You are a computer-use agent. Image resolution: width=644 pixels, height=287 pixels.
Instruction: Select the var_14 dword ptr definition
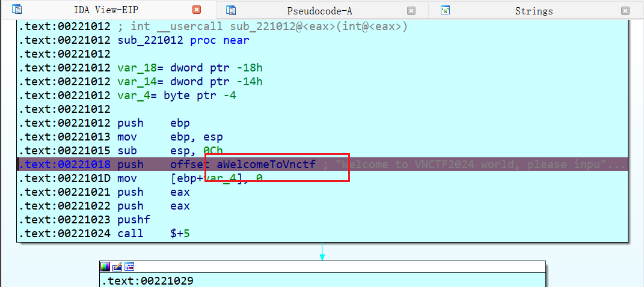click(190, 82)
